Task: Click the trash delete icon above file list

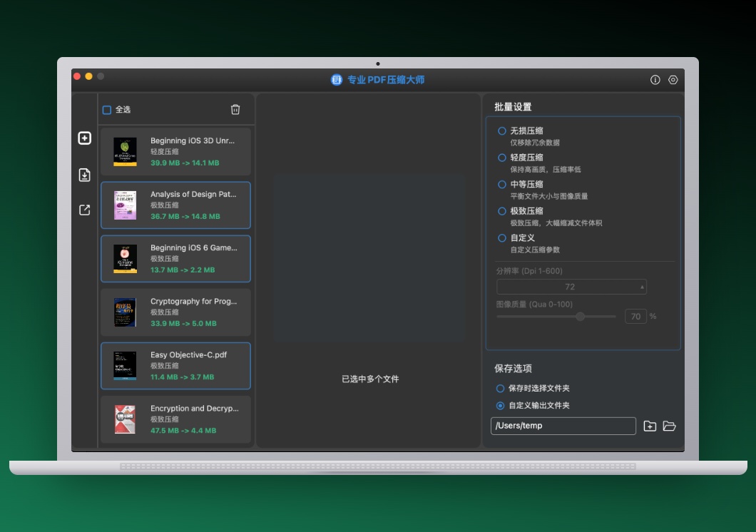Action: tap(235, 109)
